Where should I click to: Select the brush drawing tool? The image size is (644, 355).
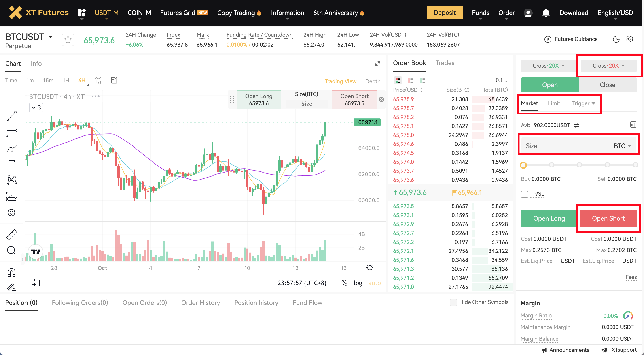point(11,148)
